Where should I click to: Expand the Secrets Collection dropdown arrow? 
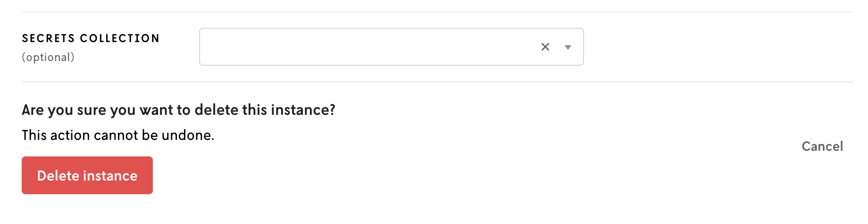(568, 47)
